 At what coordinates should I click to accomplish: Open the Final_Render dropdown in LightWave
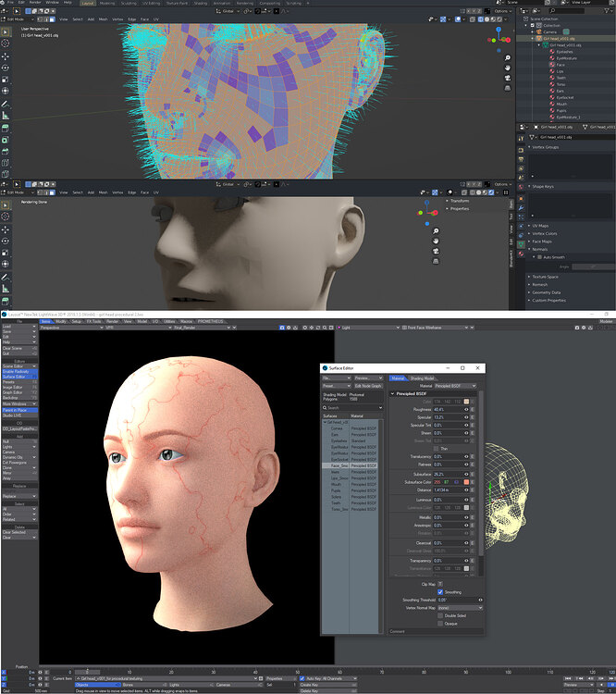point(202,328)
